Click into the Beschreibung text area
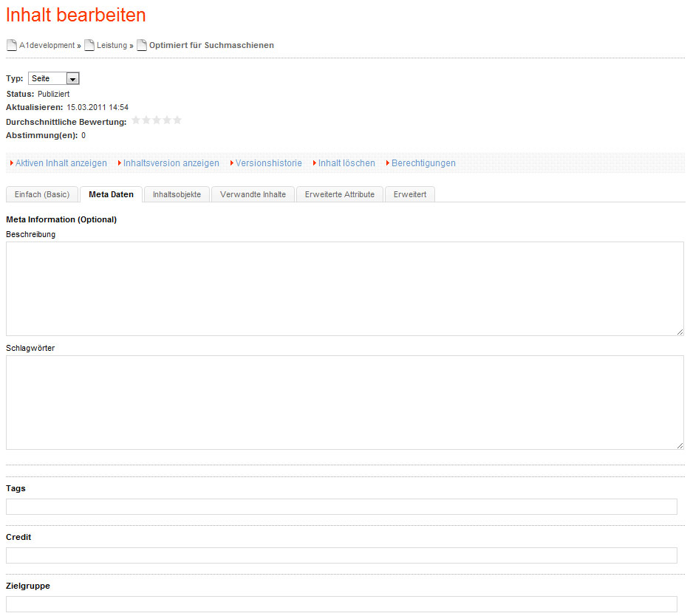 (x=345, y=289)
